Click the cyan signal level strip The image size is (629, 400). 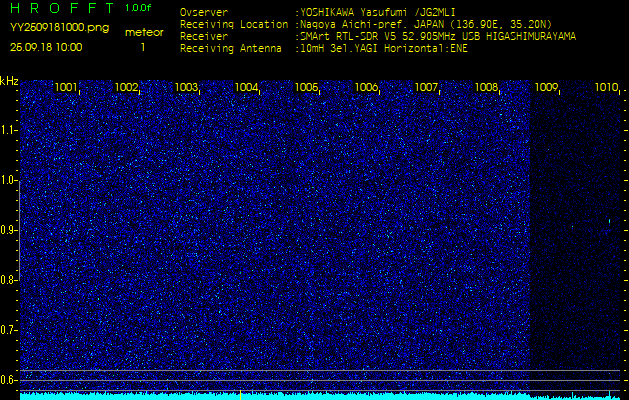tap(400, 396)
